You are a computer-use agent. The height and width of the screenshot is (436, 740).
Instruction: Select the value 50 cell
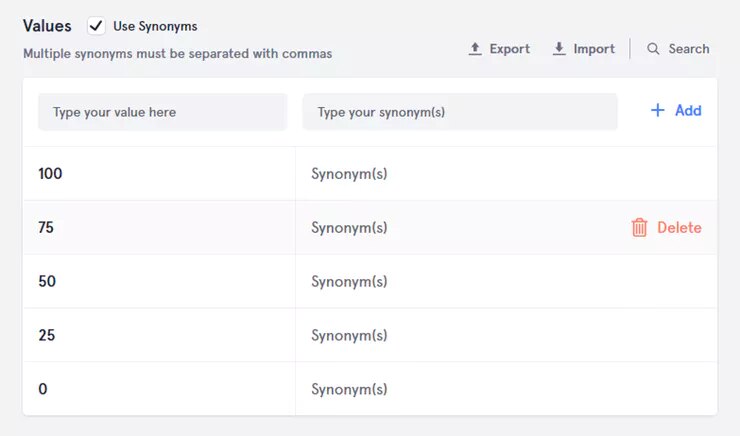tap(47, 282)
